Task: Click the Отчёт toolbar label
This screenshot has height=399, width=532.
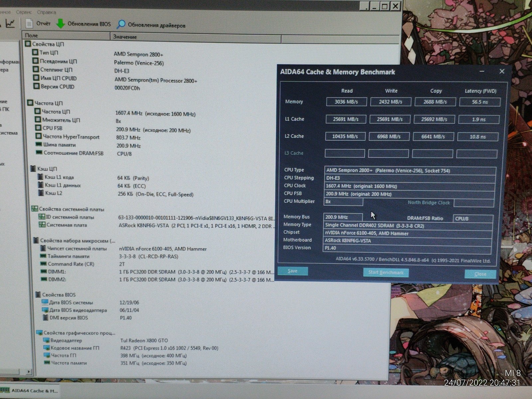Action: (43, 24)
